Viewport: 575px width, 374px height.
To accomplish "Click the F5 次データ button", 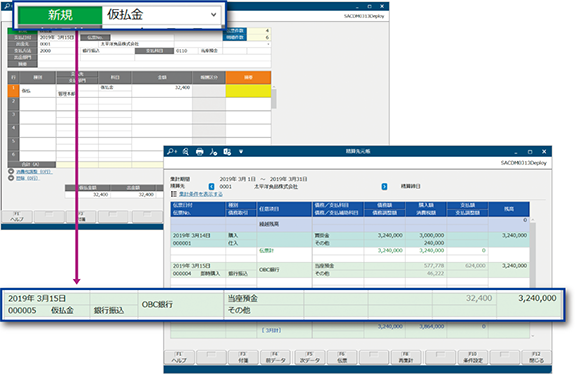I will 310,358.
